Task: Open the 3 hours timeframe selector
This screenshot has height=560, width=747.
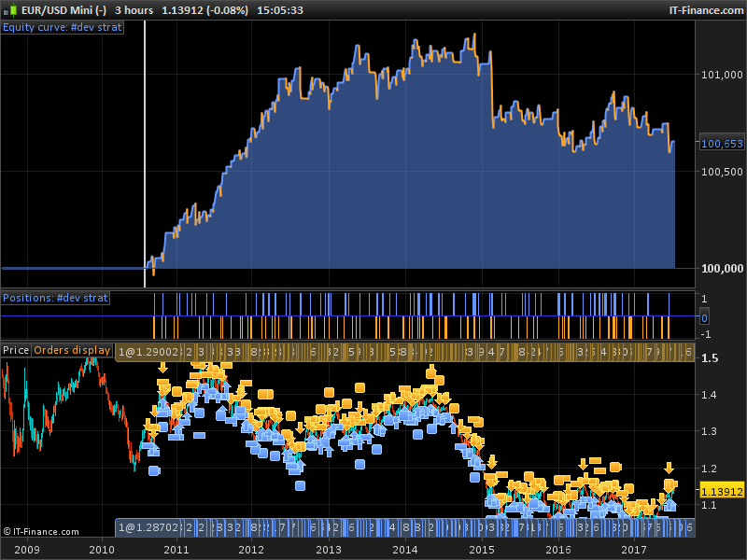Action: [x=134, y=9]
